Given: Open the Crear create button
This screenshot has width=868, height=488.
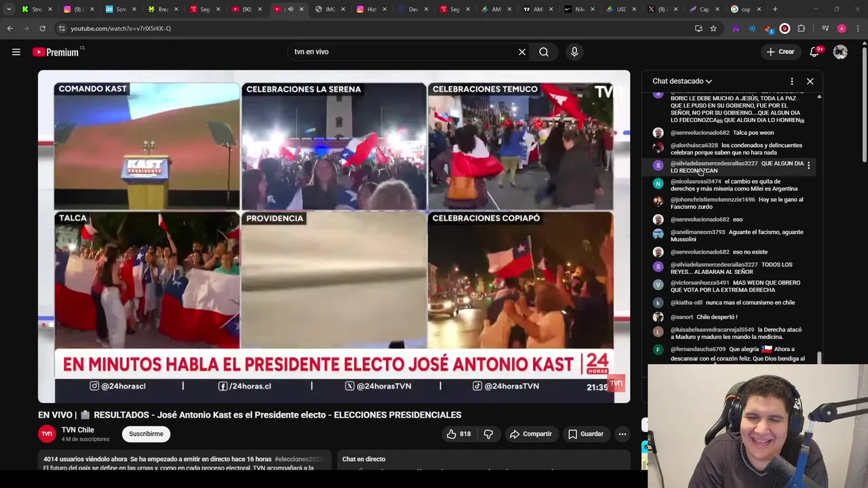Looking at the screenshot, I should 780,52.
